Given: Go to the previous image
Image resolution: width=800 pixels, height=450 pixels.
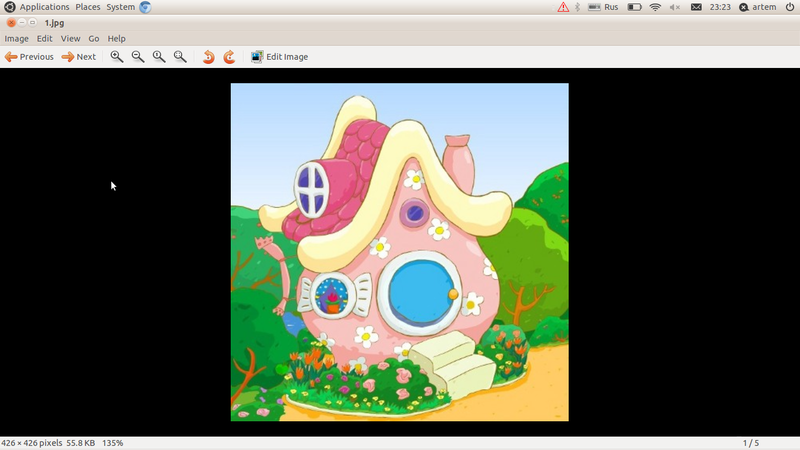Looking at the screenshot, I should point(29,57).
